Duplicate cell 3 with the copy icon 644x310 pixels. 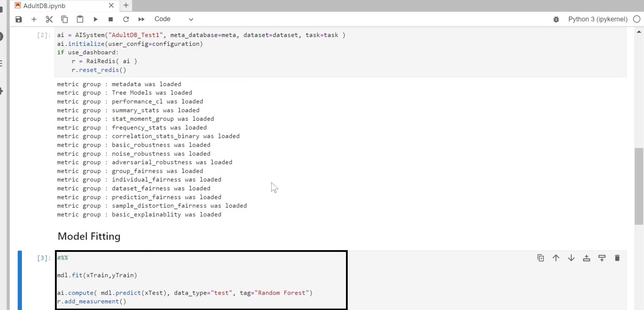(x=541, y=258)
